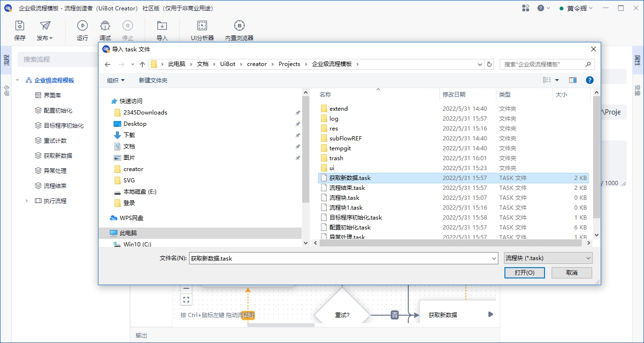
Task: Open the file name history dropdown arrow
Action: [494, 258]
